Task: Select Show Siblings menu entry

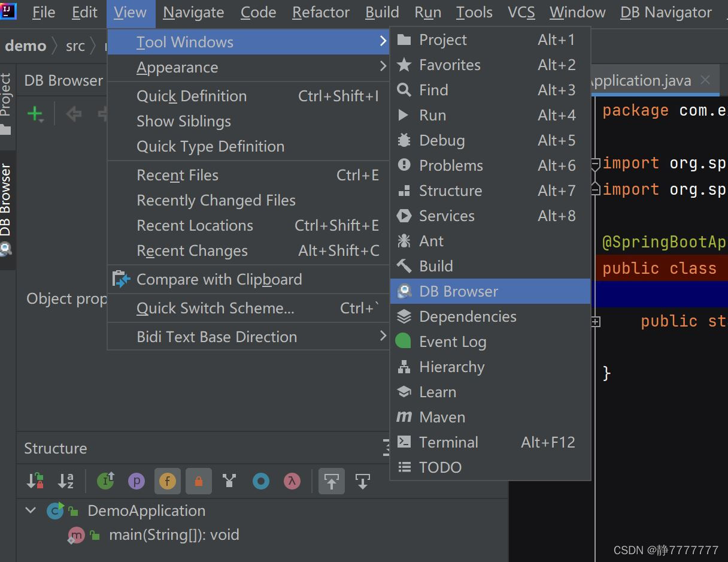Action: point(248,121)
